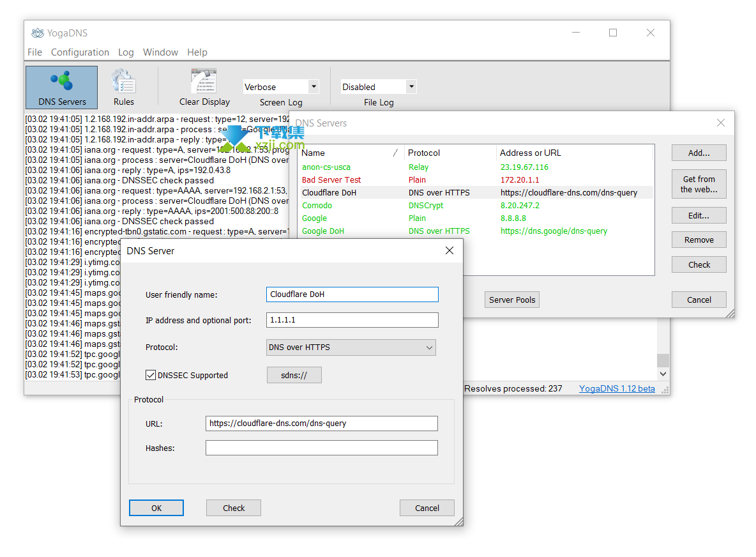
Task: Open the File Log Disabled dropdown
Action: click(411, 87)
